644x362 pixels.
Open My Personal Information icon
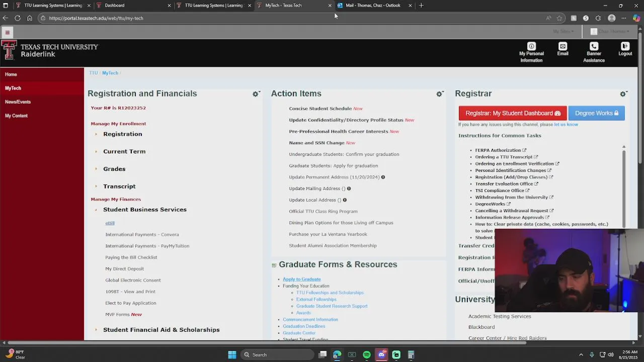(531, 46)
